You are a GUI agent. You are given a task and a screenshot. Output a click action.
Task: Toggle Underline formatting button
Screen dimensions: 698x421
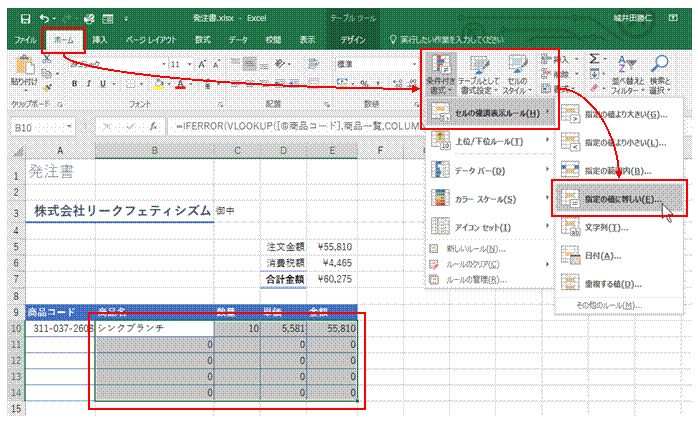tap(101, 84)
